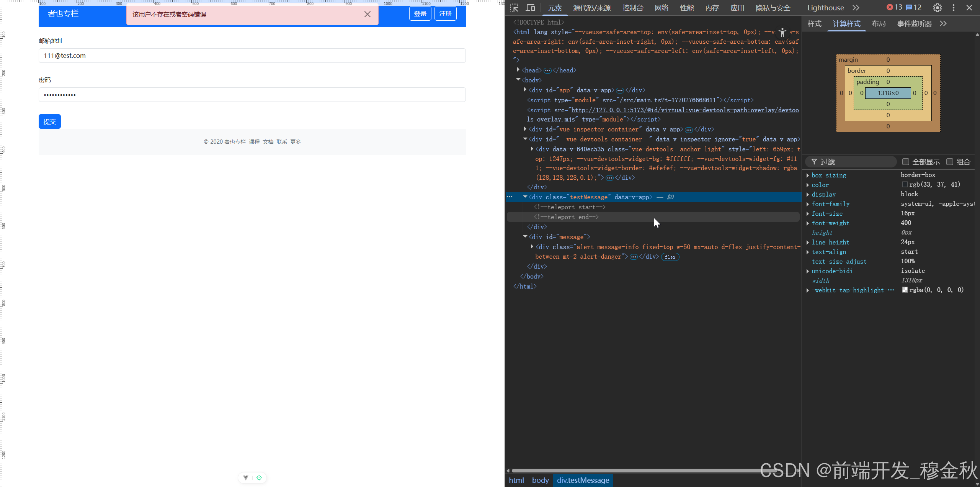Switch to the 样式 sub-tab

[815, 24]
